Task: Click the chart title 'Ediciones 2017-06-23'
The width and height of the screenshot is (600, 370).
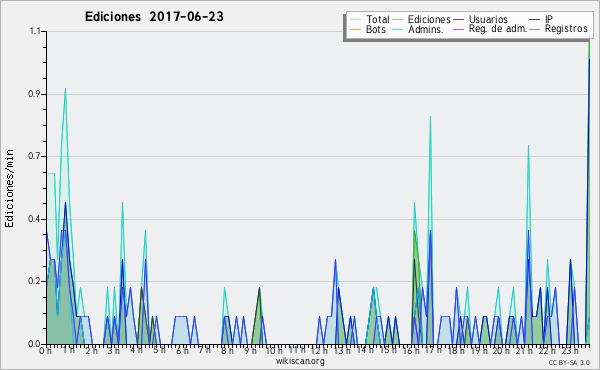Action: [154, 17]
